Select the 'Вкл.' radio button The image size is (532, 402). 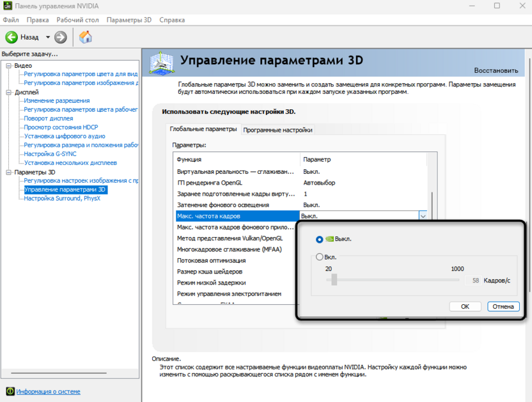pyautogui.click(x=320, y=257)
